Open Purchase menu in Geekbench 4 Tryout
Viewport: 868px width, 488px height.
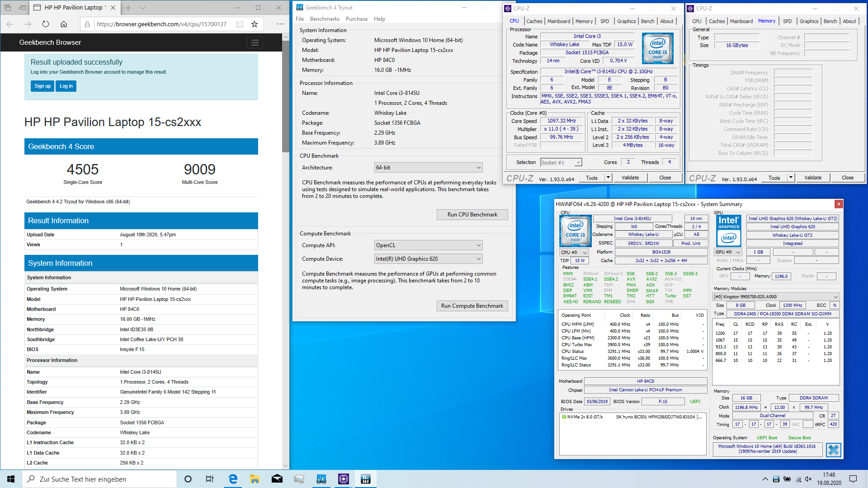click(x=357, y=19)
